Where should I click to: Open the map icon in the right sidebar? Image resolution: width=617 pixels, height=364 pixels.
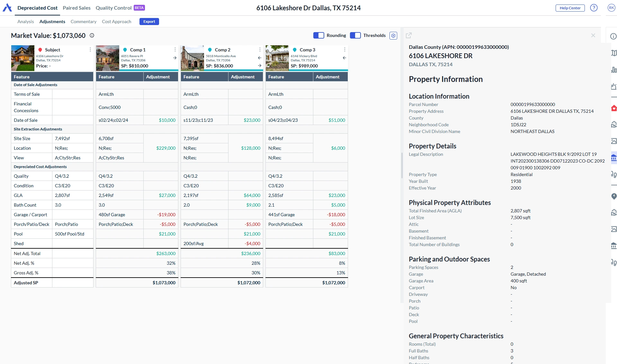click(613, 53)
